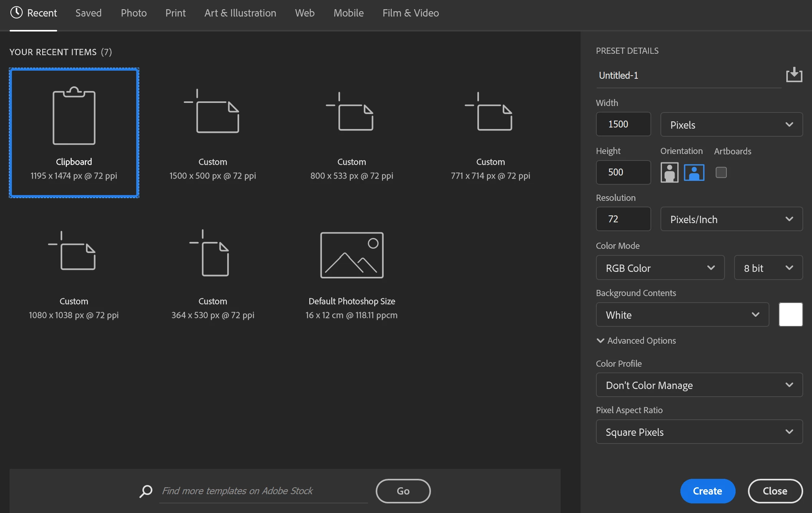The image size is (812, 513).
Task: Enable the Artboards checkbox
Action: 721,172
